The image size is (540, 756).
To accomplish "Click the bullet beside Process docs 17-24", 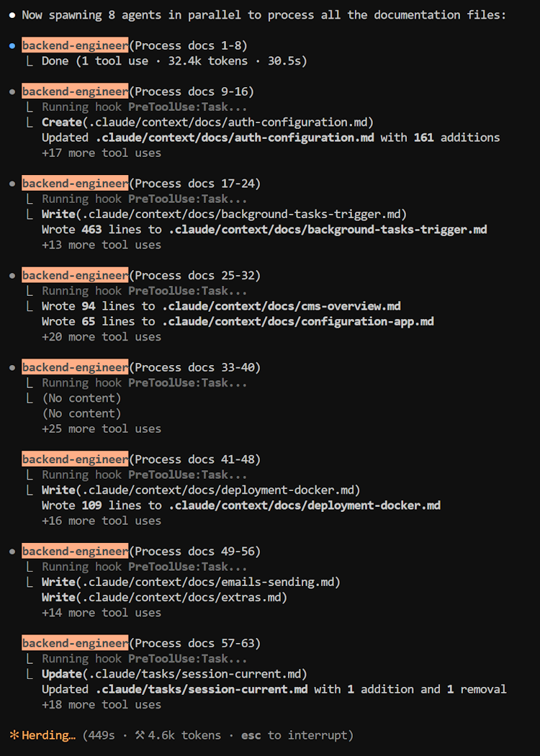I will click(12, 184).
